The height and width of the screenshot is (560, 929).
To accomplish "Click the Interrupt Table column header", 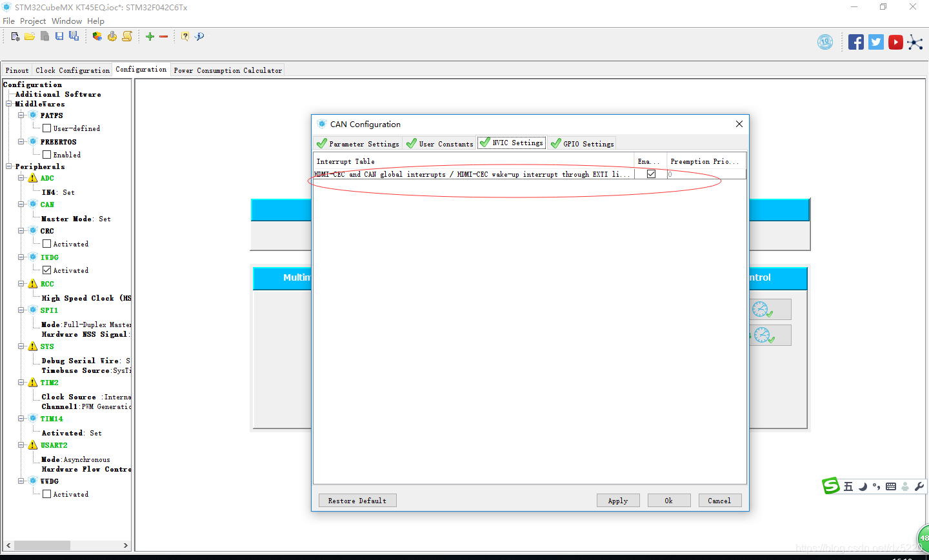I will point(474,161).
